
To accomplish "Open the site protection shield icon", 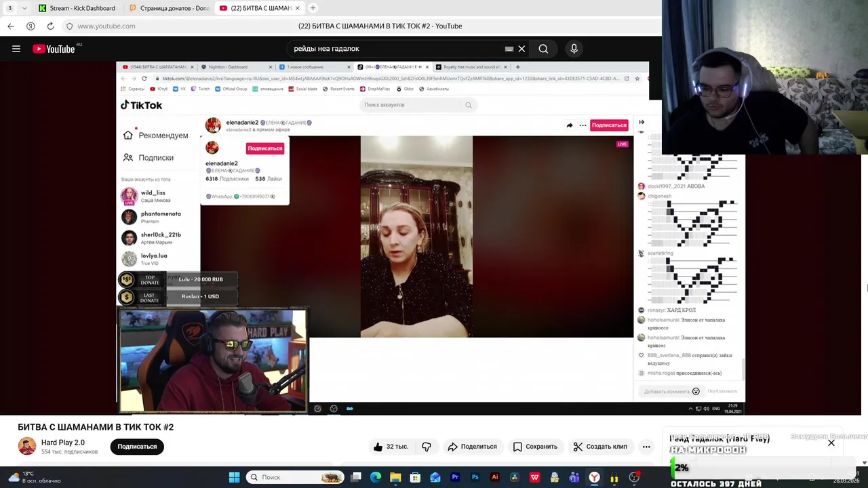I will (x=69, y=26).
